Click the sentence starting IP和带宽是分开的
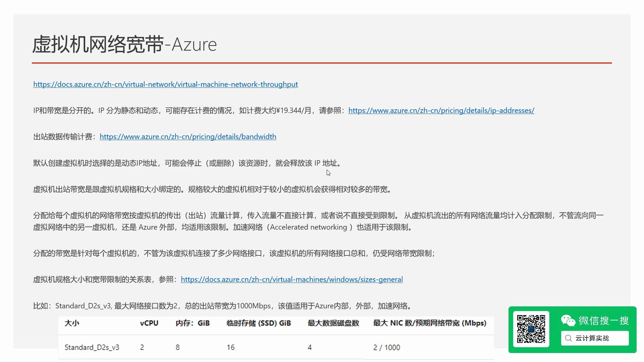644x362 pixels. pos(190,111)
